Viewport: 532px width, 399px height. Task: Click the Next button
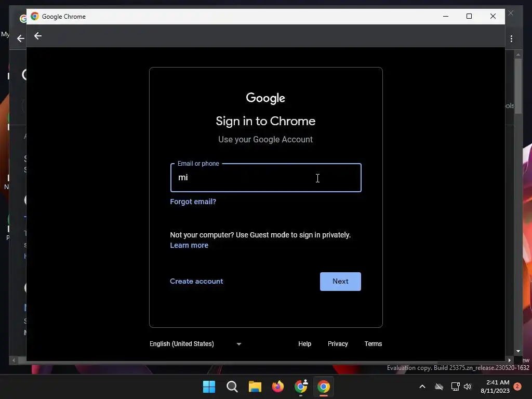[x=340, y=281]
